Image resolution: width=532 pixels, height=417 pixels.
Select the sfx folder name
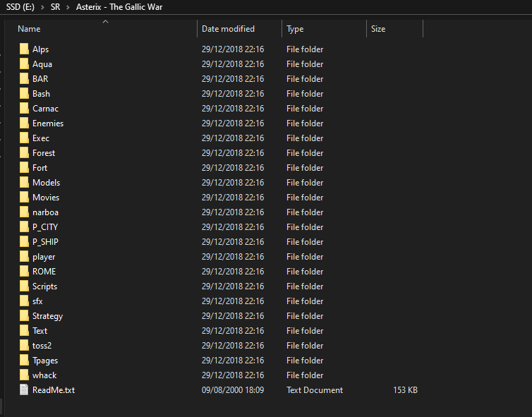(37, 301)
